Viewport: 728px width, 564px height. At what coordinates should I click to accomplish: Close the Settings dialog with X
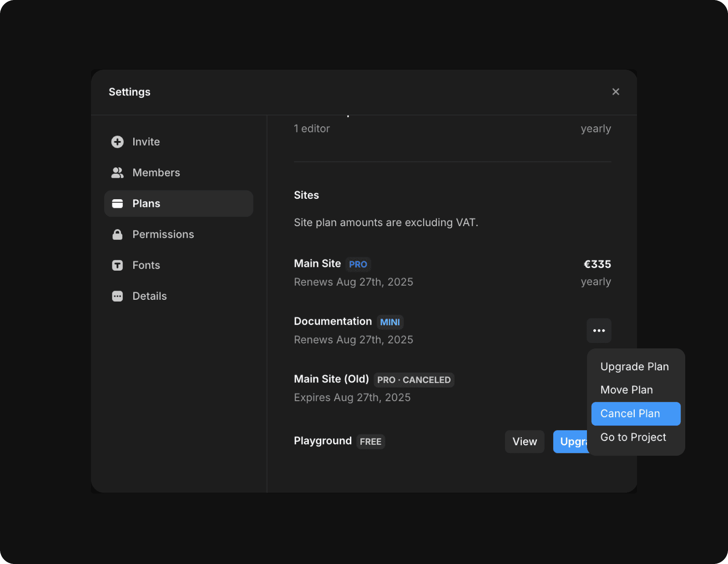(x=616, y=92)
